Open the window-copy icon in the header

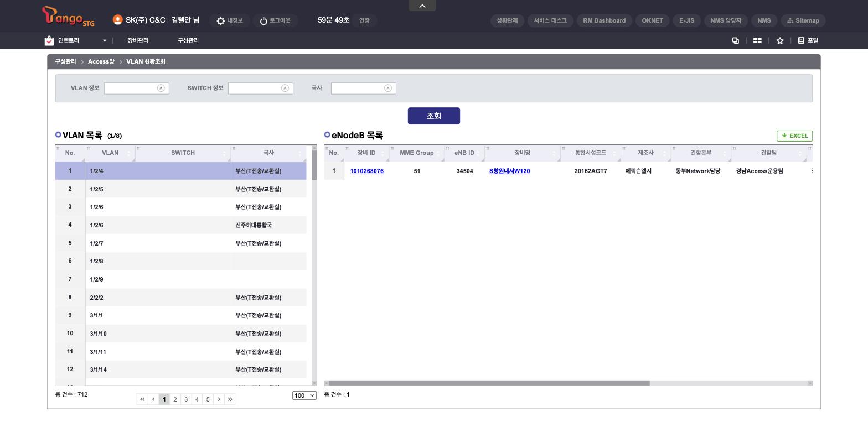(736, 40)
